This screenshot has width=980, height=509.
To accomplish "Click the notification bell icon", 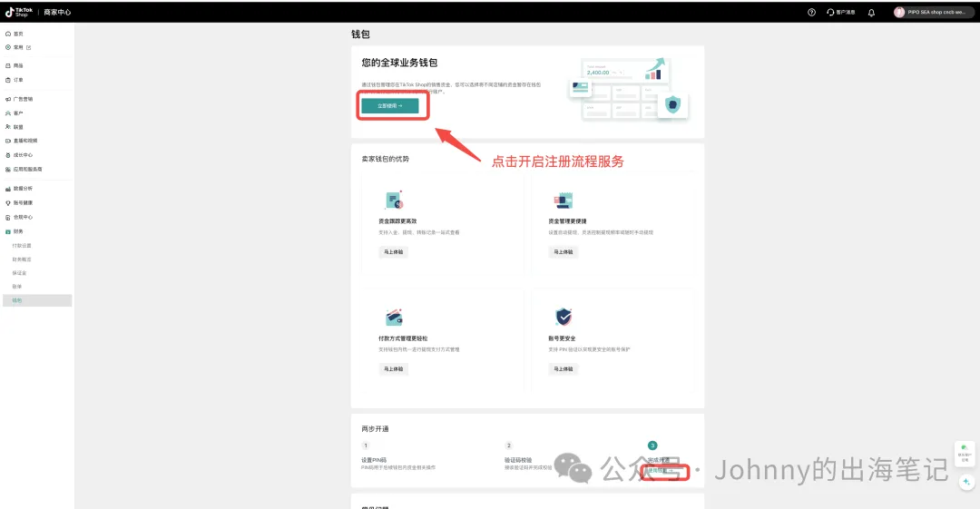I will pyautogui.click(x=871, y=13).
